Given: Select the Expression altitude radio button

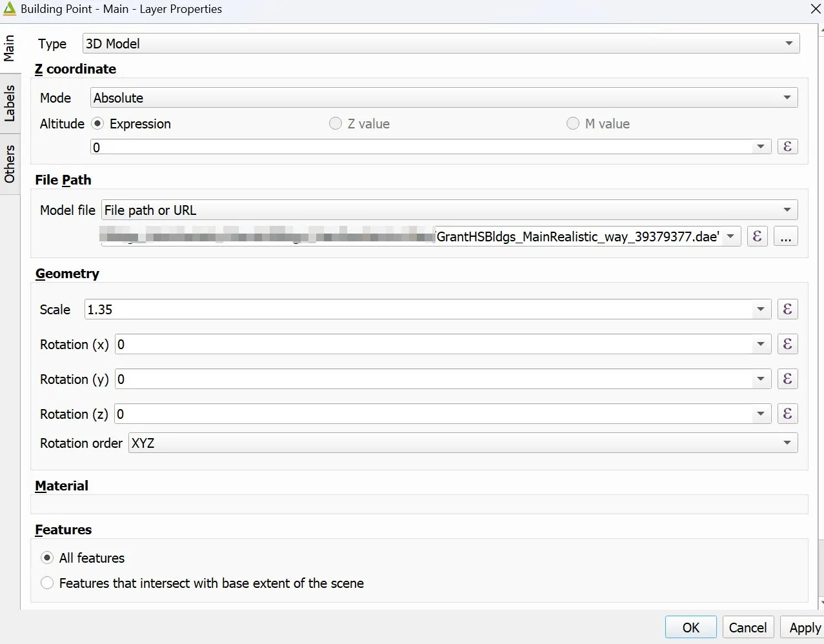Looking at the screenshot, I should (x=97, y=123).
